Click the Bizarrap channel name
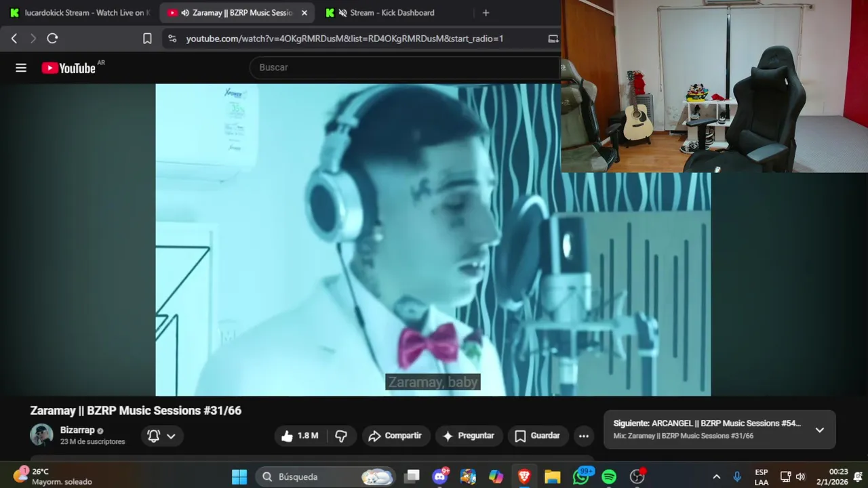 point(77,430)
